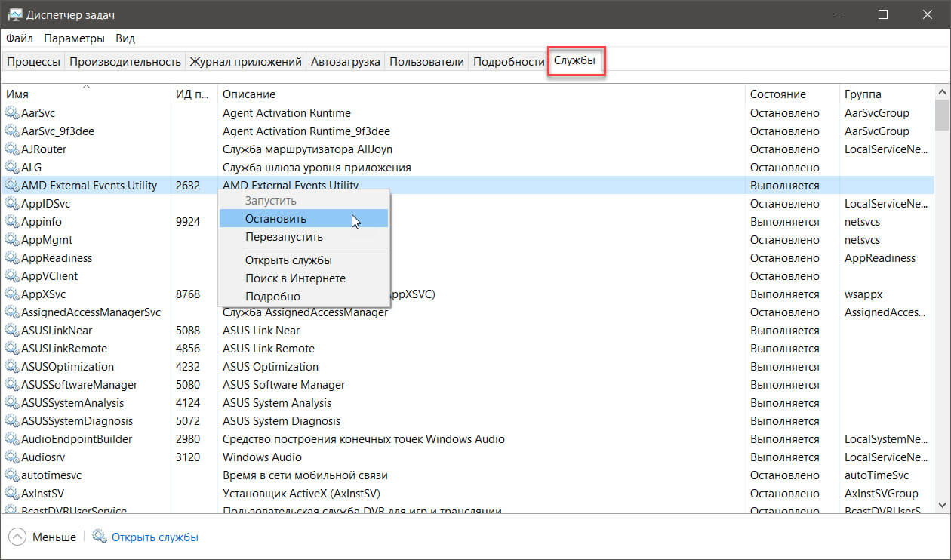
Task: Click the gear icon beside AarSvc service
Action: pos(12,113)
